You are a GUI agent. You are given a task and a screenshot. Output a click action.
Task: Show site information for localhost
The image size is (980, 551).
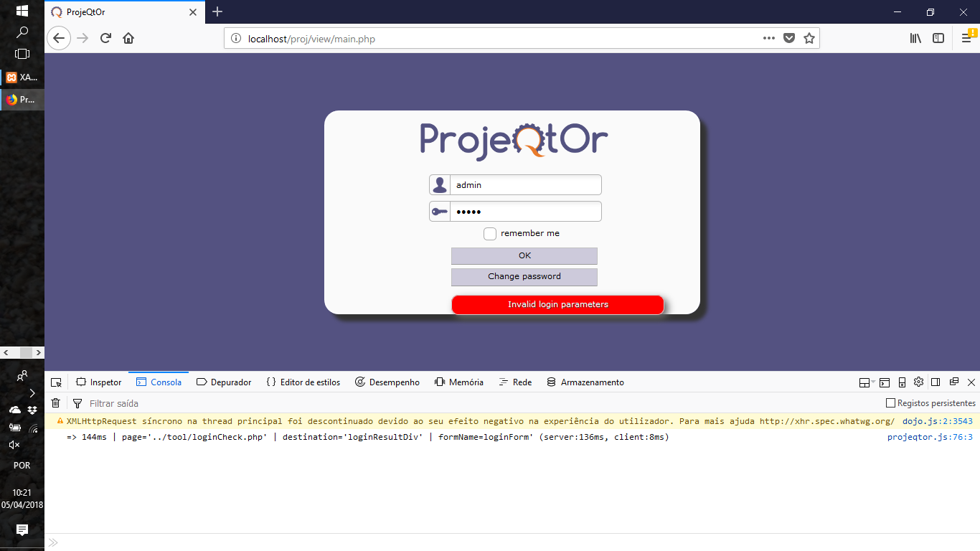[x=236, y=39]
